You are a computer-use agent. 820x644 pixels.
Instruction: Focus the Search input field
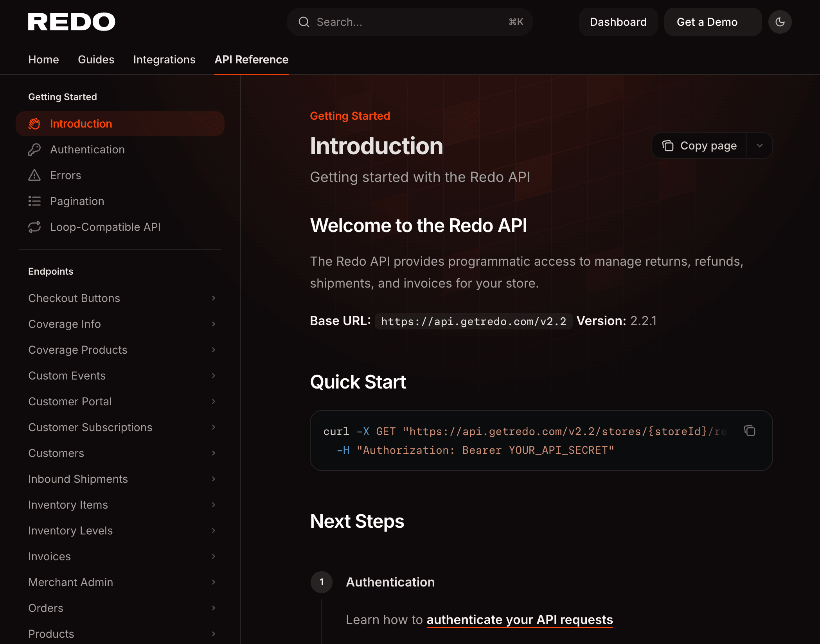tap(410, 22)
